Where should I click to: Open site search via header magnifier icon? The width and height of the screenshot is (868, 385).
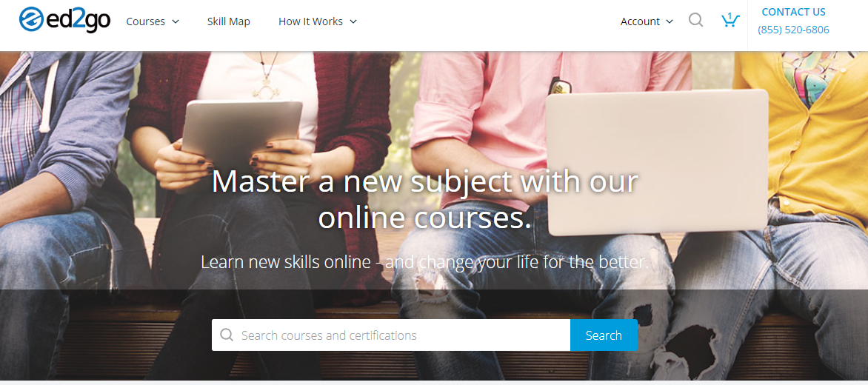[696, 21]
